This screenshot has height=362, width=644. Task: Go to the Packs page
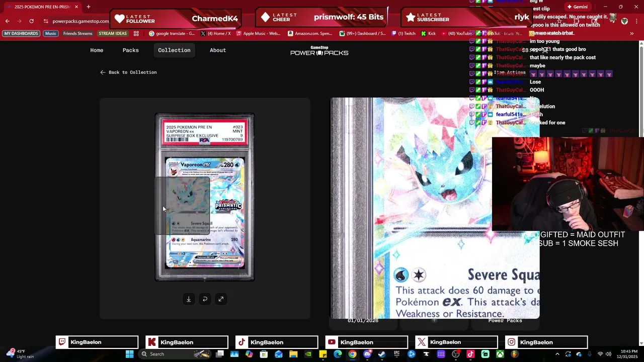tap(130, 50)
